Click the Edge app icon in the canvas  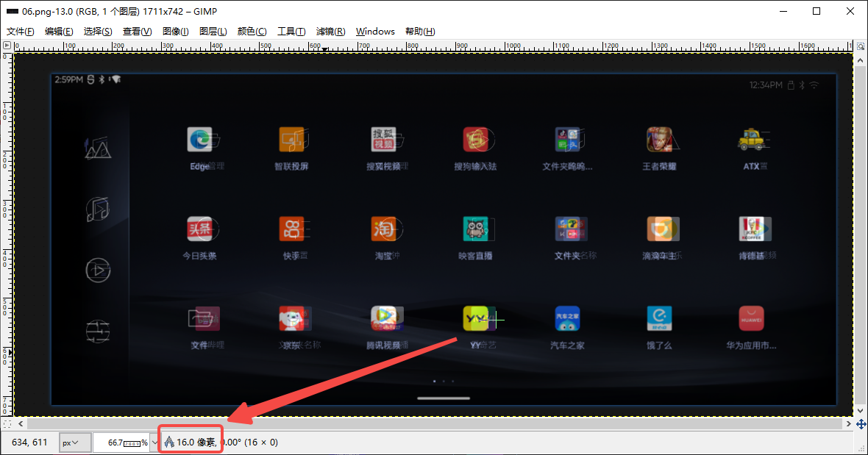(x=200, y=140)
